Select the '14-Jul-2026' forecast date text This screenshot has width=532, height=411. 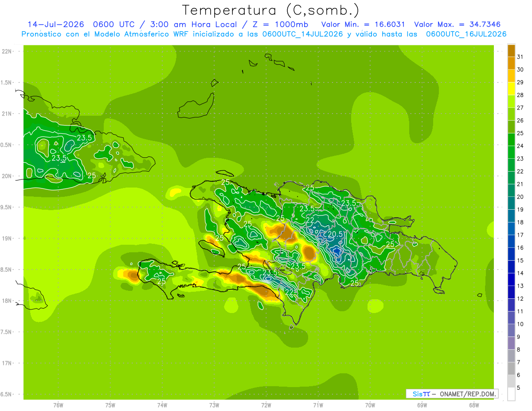pyautogui.click(x=57, y=24)
